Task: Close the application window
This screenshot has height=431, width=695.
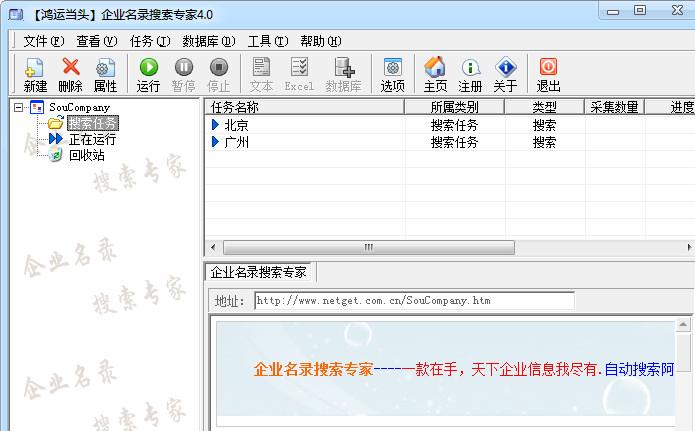Action: point(677,10)
